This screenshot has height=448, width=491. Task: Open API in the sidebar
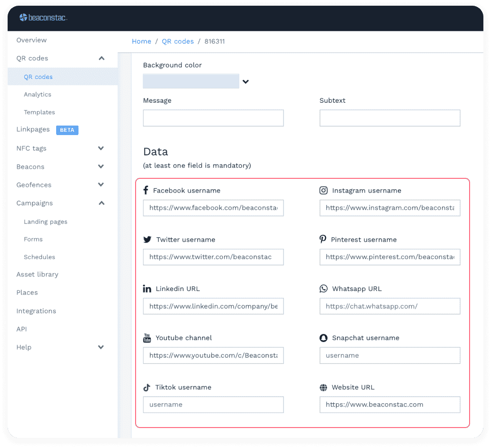click(x=21, y=329)
